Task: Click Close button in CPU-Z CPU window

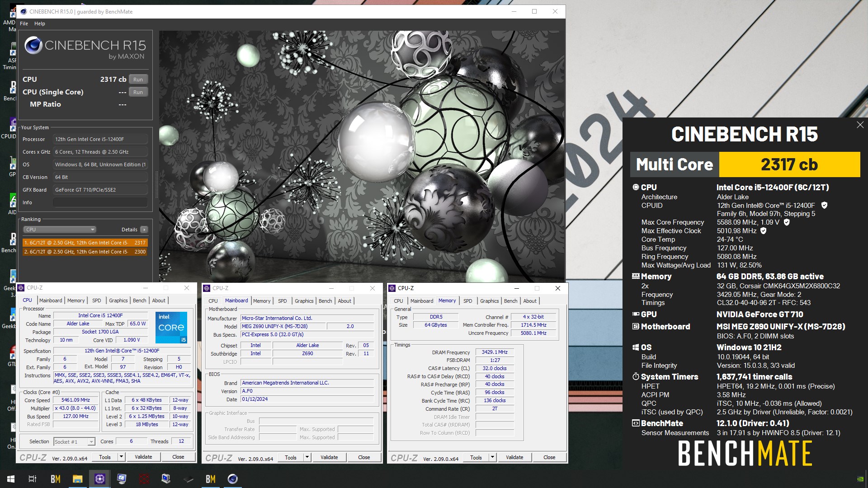Action: tap(178, 457)
